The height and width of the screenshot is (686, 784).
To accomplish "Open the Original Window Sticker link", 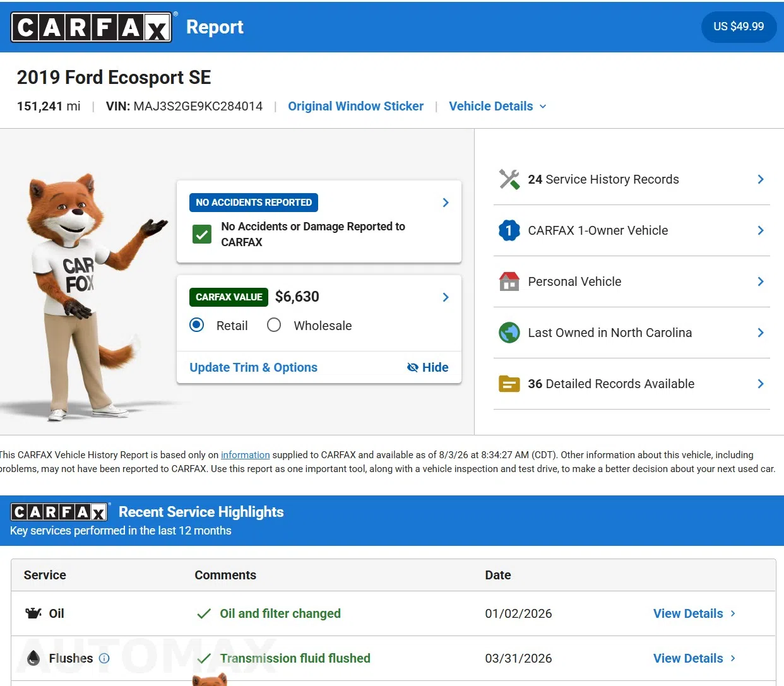I will point(355,106).
